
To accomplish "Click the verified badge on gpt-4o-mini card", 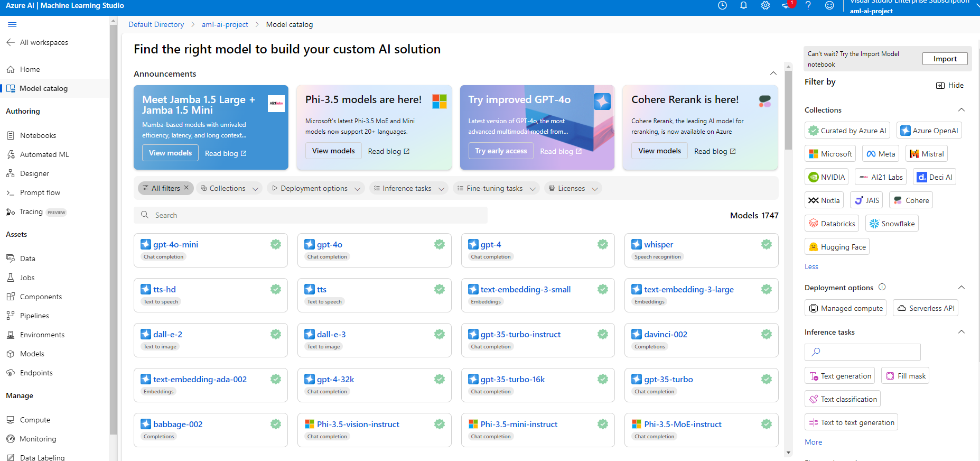I will [276, 244].
